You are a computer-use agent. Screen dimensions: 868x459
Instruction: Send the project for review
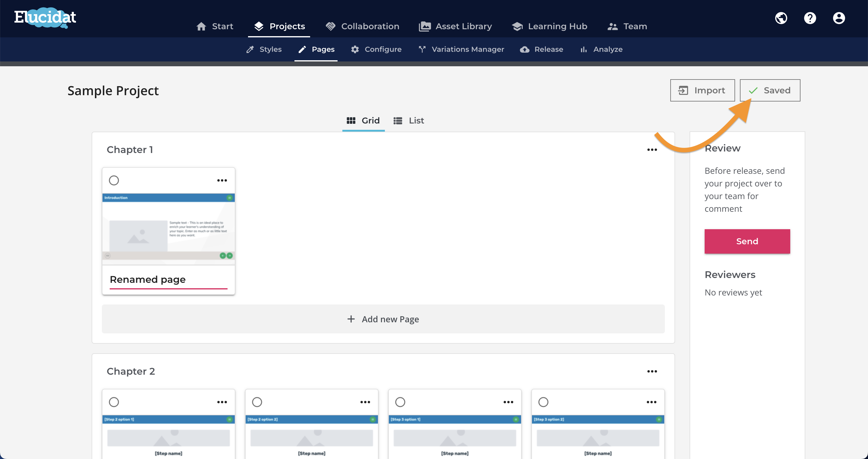click(747, 242)
